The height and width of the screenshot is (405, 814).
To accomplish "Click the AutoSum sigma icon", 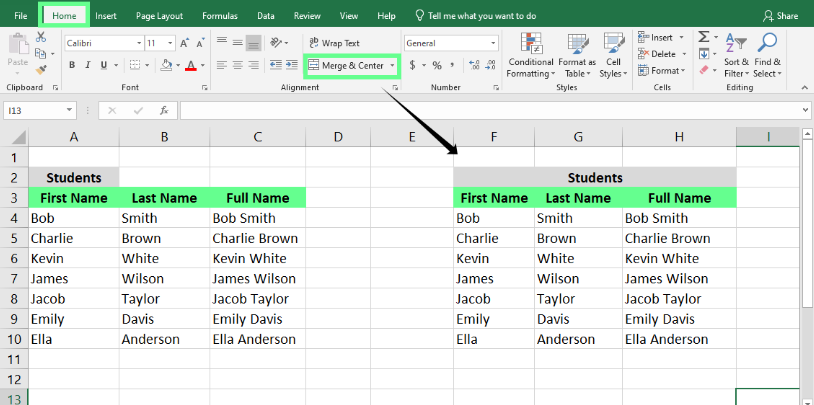I will point(703,37).
